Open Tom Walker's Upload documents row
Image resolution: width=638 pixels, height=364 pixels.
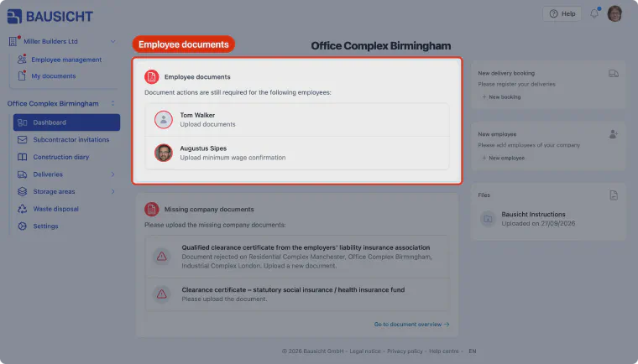pyautogui.click(x=297, y=120)
